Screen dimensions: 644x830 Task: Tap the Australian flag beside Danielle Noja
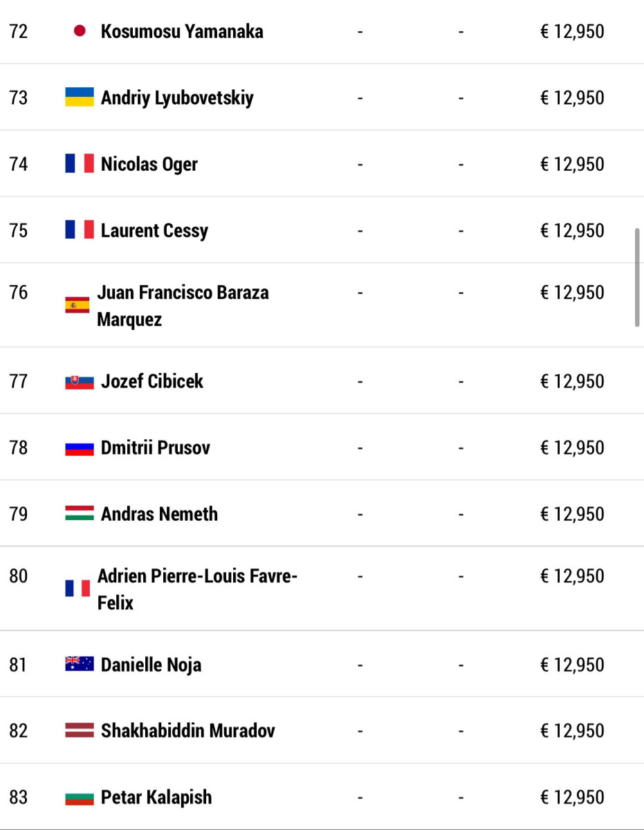click(80, 665)
